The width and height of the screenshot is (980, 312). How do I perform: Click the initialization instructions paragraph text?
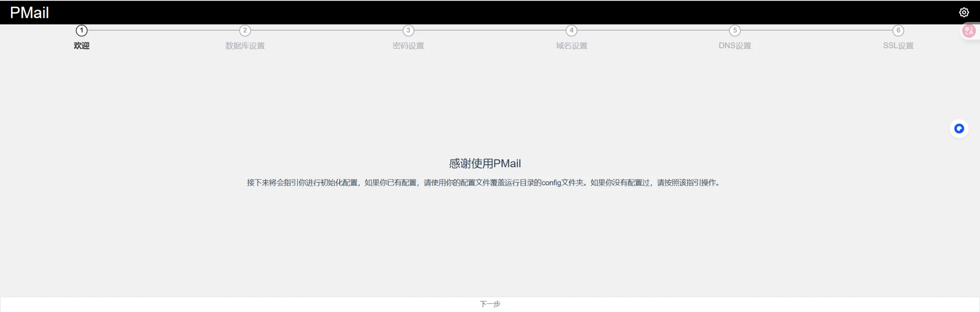pos(484,183)
